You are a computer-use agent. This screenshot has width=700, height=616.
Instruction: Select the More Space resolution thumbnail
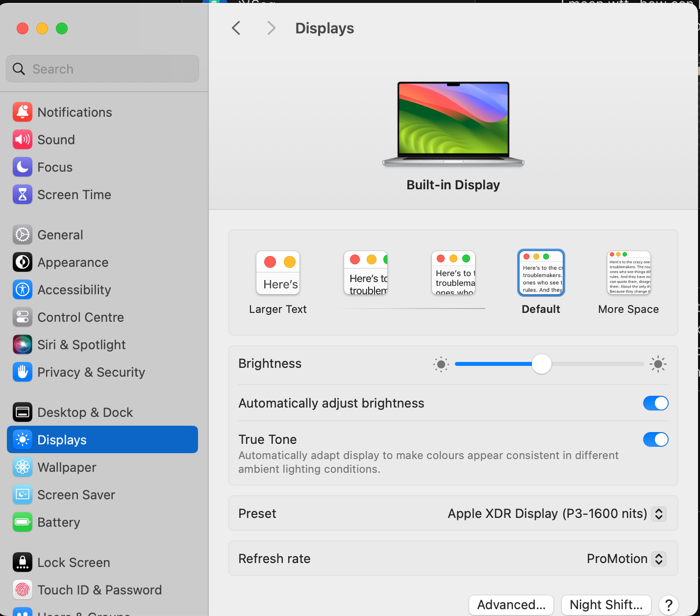coord(629,273)
